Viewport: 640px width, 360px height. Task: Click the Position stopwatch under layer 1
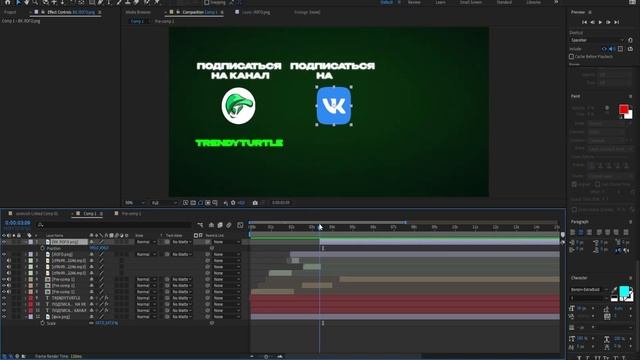click(42, 248)
